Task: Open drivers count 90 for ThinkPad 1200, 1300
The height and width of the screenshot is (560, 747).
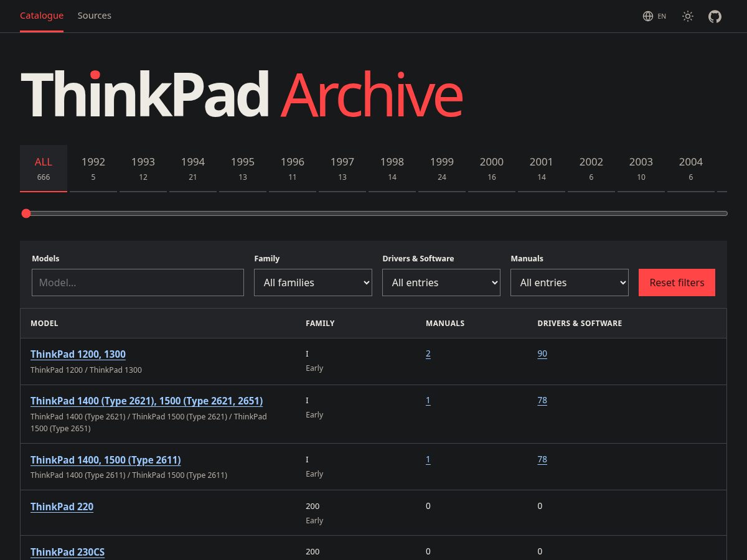Action: click(x=542, y=353)
